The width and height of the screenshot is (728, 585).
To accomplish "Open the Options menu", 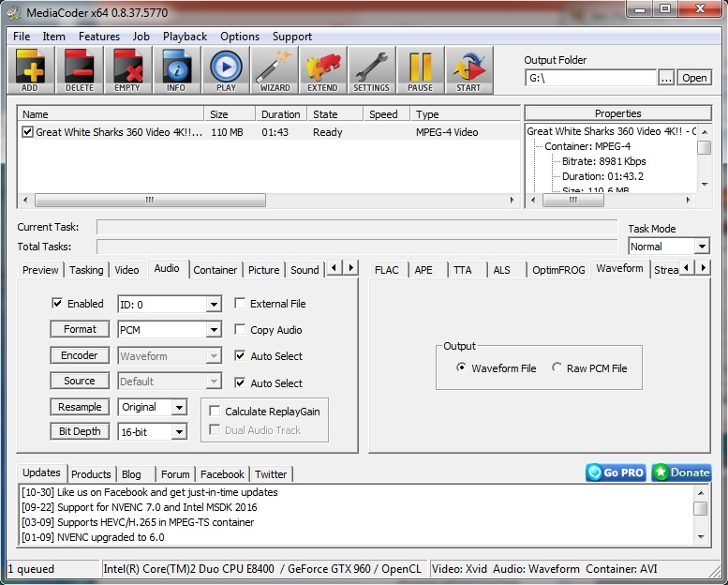I will coord(240,37).
